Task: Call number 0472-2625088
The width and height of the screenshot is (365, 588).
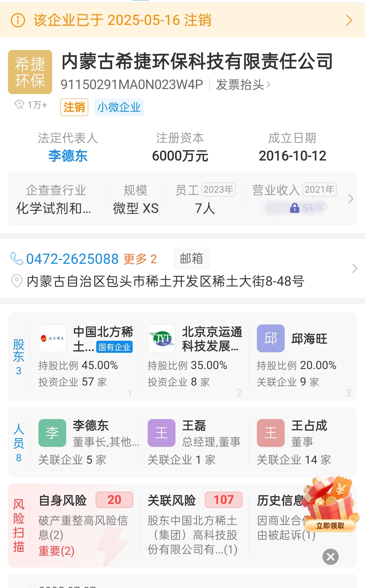Action: point(72,259)
